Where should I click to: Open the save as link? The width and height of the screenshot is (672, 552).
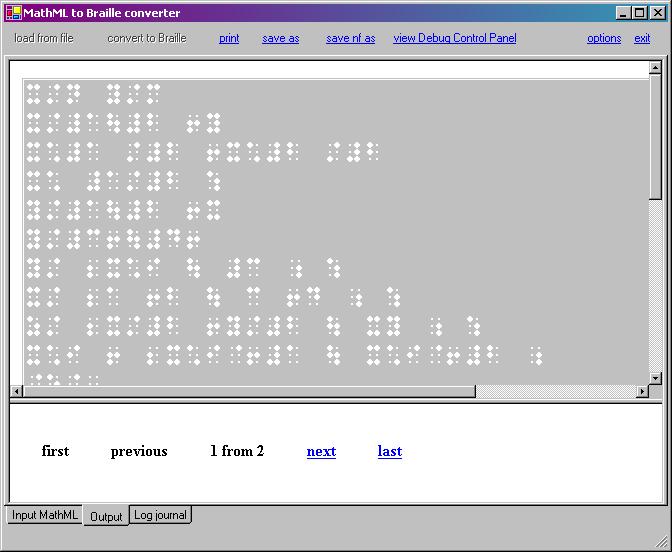(x=280, y=38)
